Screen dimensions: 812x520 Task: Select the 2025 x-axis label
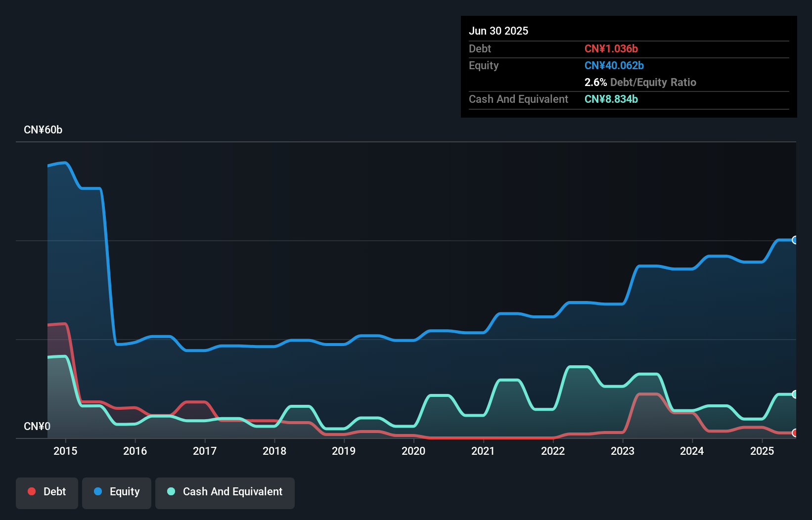[762, 451]
